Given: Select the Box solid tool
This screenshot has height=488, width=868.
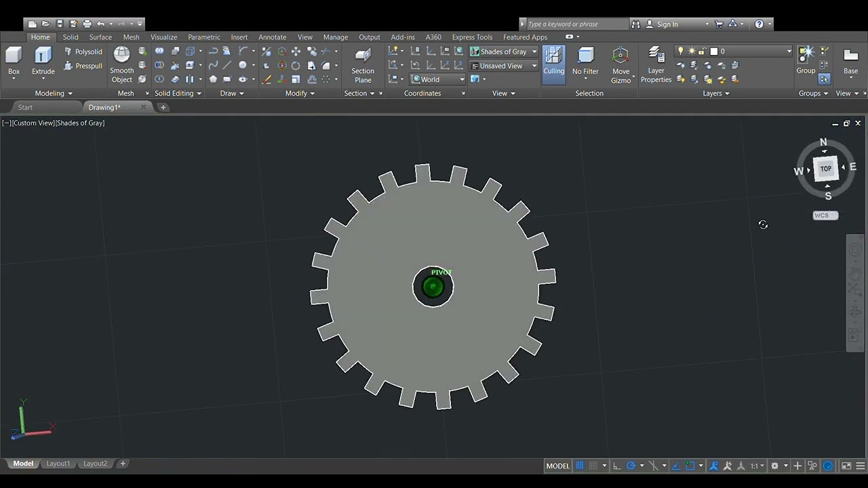Looking at the screenshot, I should point(14,61).
